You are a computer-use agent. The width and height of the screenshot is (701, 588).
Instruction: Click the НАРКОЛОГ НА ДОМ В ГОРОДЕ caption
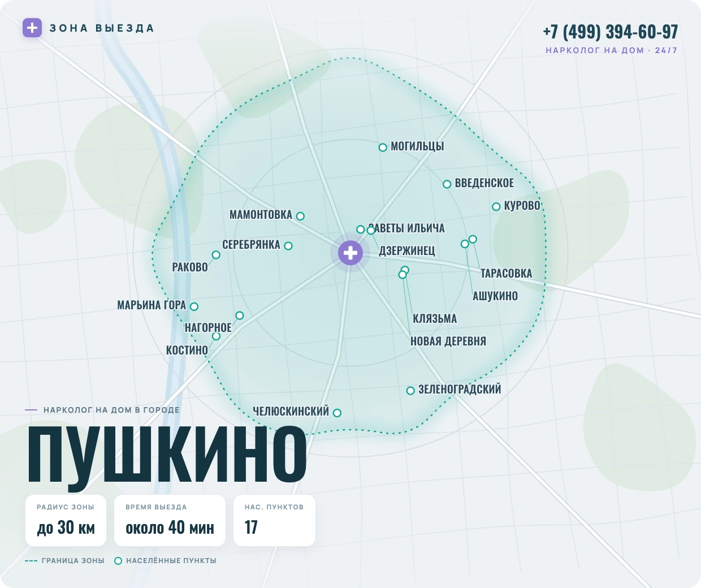pos(111,410)
